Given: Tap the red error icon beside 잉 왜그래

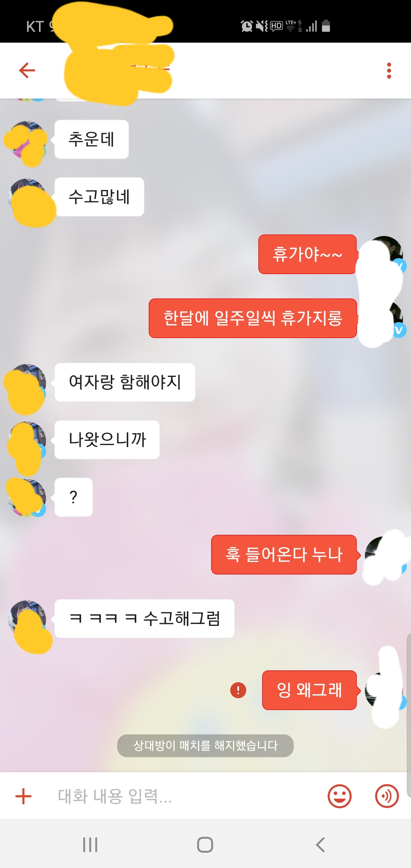Looking at the screenshot, I should [x=238, y=690].
